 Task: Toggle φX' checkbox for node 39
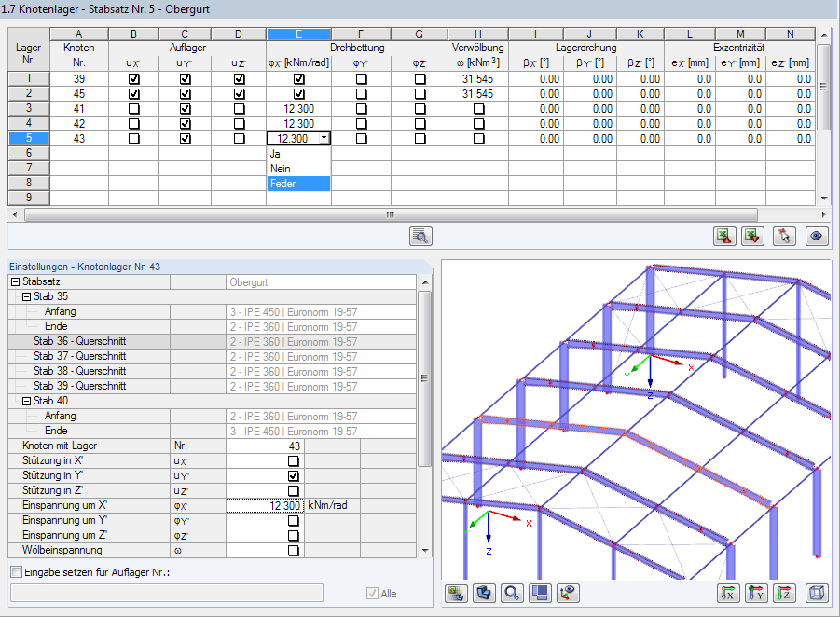(299, 78)
